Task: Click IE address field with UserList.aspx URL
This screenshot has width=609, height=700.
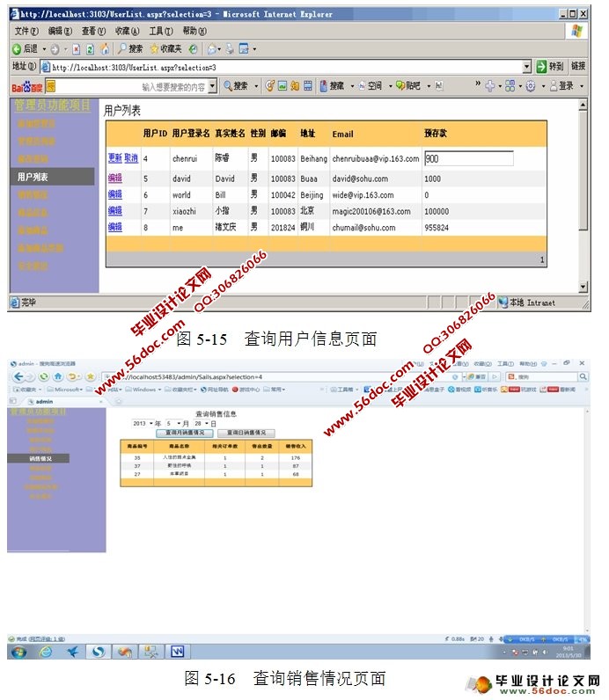Action: click(x=282, y=67)
